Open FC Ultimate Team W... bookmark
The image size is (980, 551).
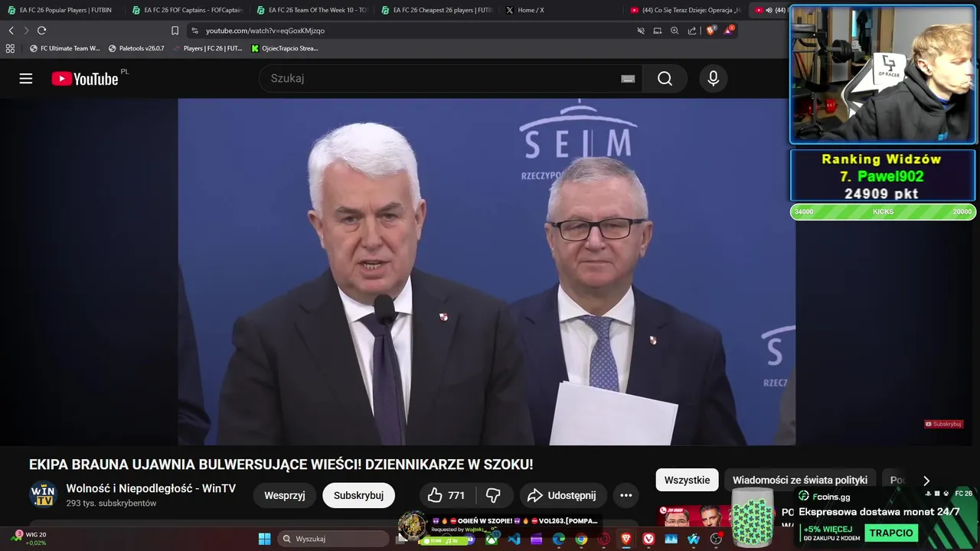pyautogui.click(x=64, y=48)
